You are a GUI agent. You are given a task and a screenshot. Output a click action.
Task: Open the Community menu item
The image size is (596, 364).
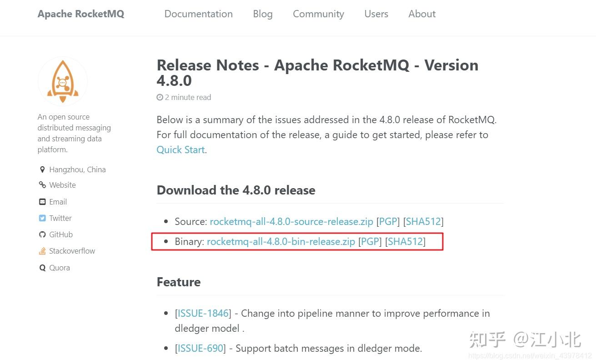pos(318,14)
